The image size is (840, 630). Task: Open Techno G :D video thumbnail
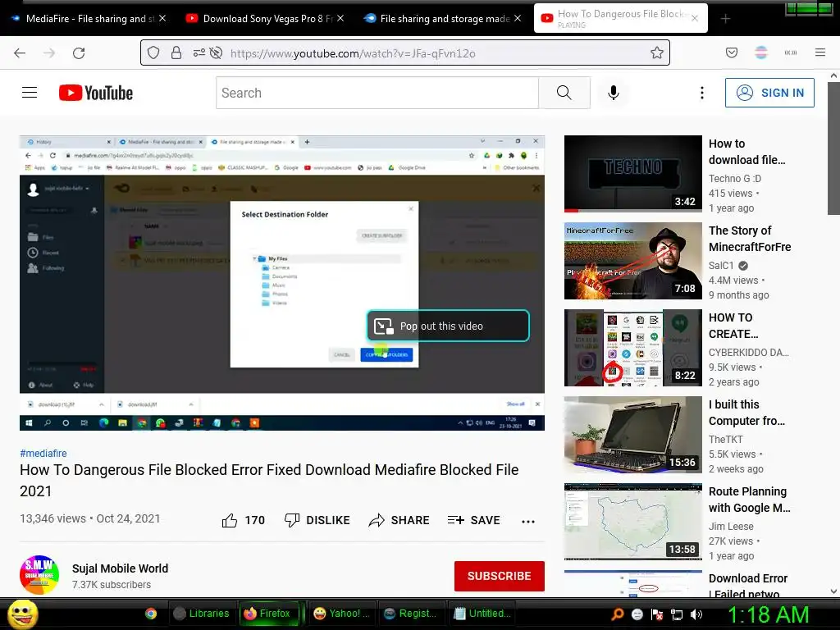[x=632, y=174]
